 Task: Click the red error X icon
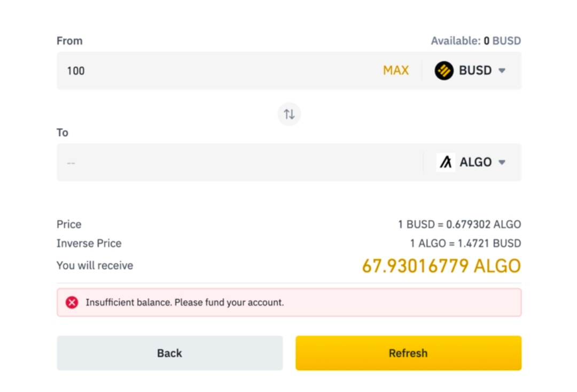pos(72,302)
